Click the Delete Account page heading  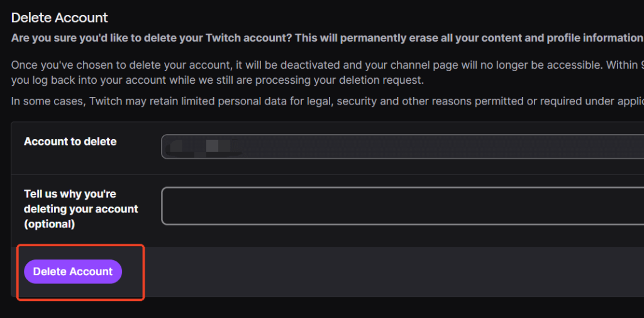[60, 18]
